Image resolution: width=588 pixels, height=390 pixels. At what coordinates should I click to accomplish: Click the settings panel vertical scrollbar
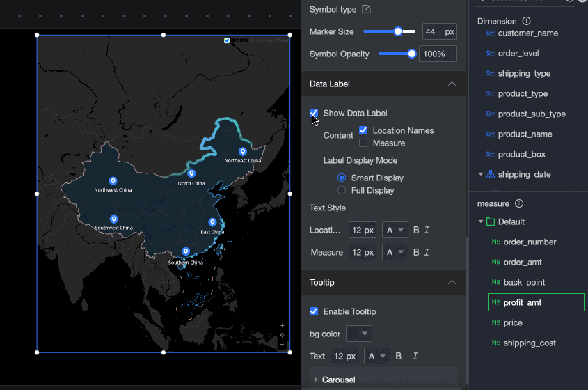tap(467, 310)
